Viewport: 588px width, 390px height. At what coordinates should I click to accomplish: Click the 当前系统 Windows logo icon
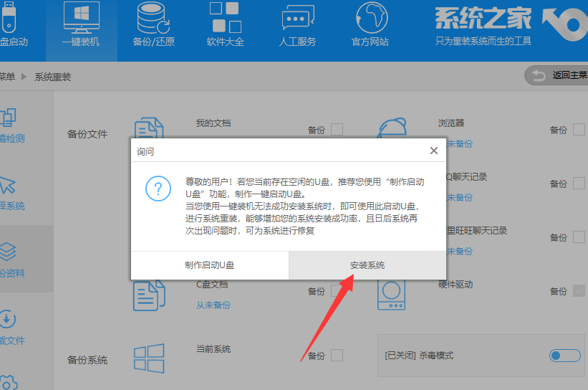click(150, 359)
